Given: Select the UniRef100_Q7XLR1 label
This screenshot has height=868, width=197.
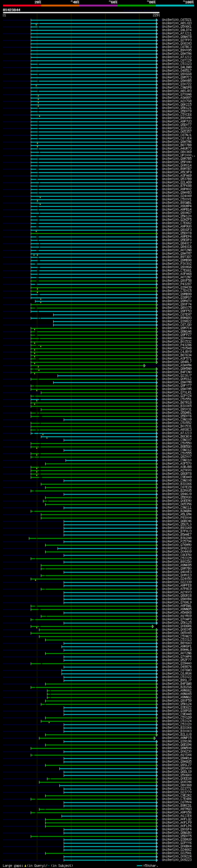Looking at the screenshot, I should tap(176, 392).
